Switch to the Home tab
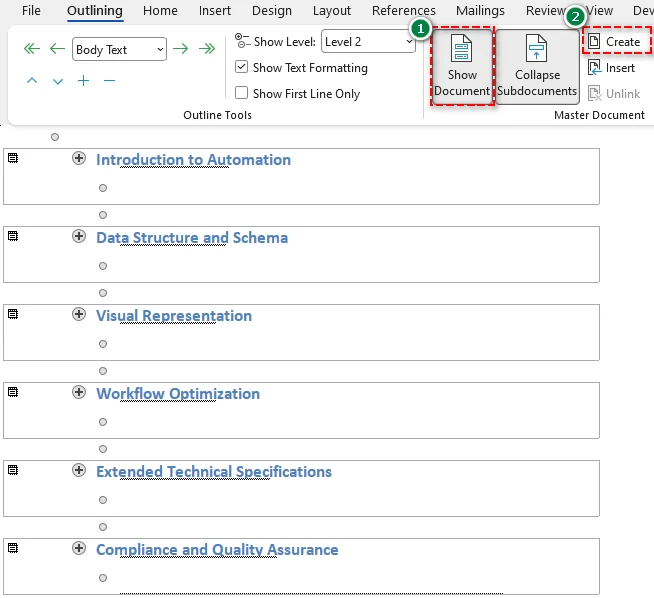654x598 pixels. 160,10
